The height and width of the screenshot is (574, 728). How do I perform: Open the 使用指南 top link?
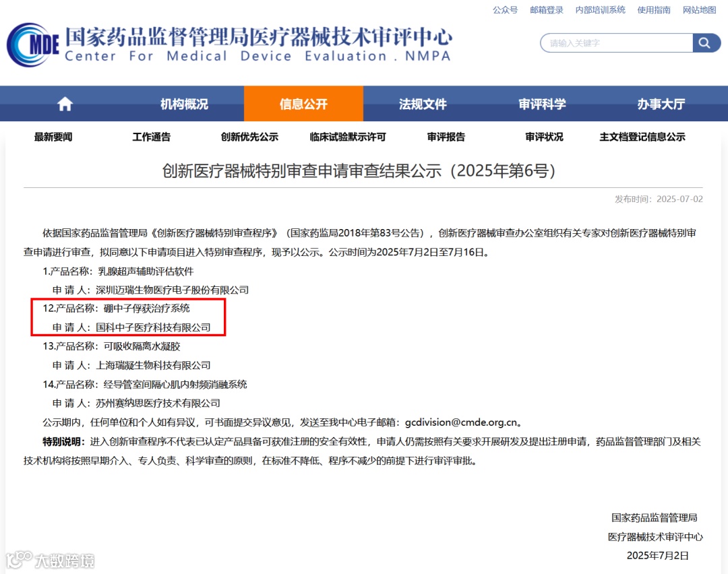(654, 9)
